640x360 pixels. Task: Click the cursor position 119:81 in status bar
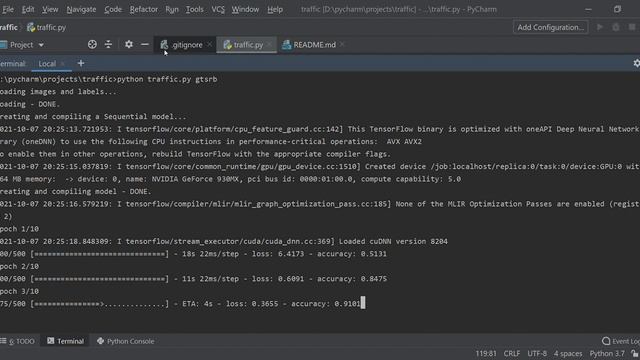pyautogui.click(x=486, y=353)
